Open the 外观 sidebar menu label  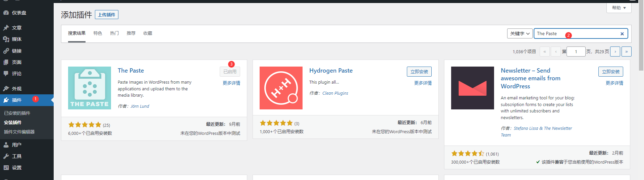point(17,89)
